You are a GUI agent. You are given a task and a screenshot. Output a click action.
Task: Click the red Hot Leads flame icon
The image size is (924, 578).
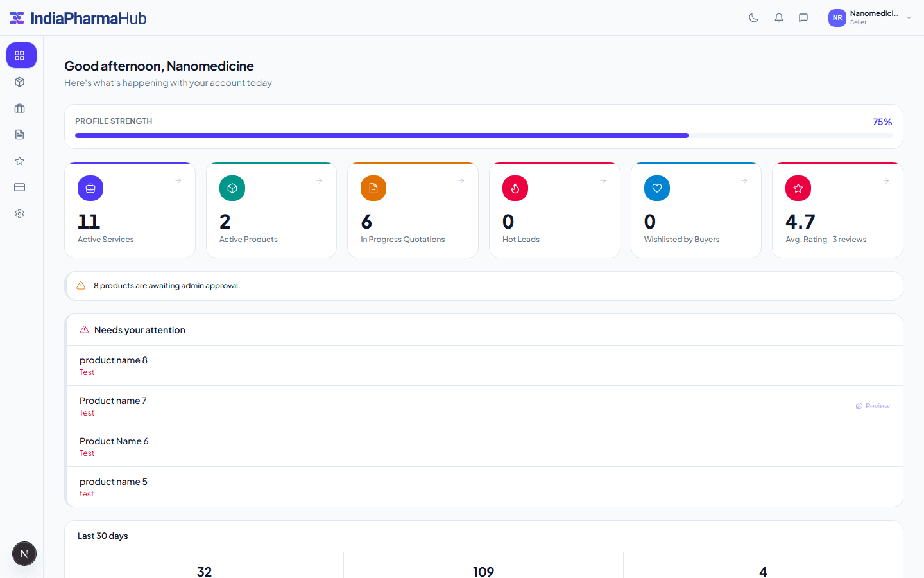(515, 188)
